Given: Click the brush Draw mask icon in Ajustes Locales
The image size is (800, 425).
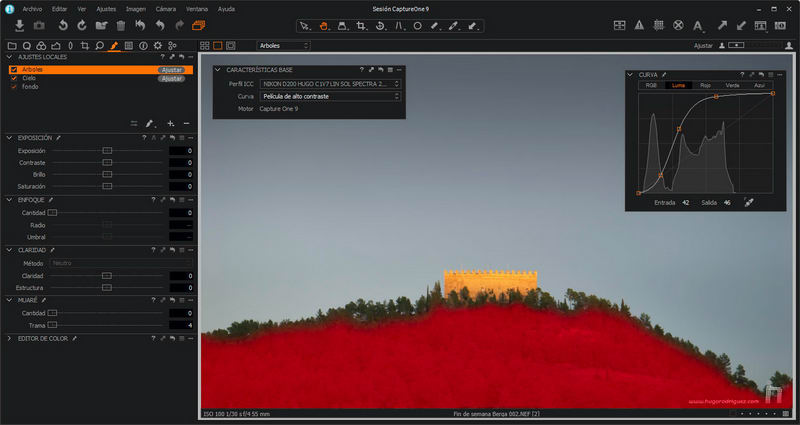Looking at the screenshot, I should pos(150,123).
